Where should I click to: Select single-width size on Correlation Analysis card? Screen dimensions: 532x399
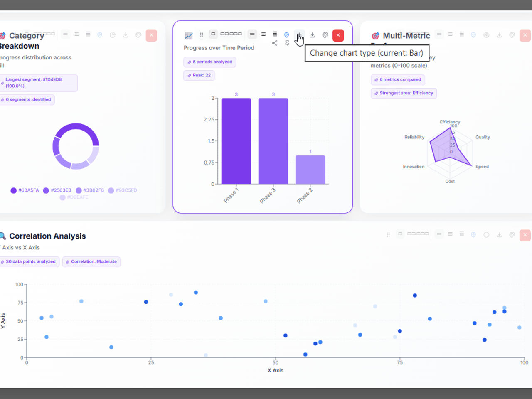click(x=400, y=234)
